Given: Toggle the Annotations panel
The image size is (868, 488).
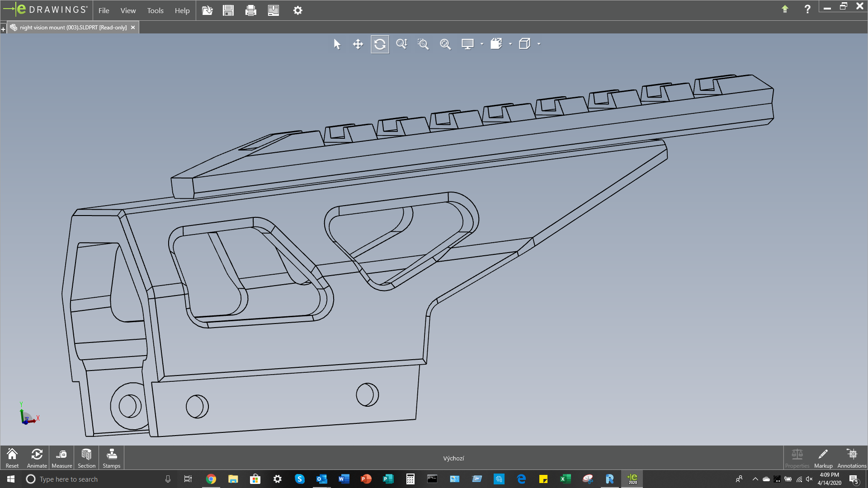Looking at the screenshot, I should pyautogui.click(x=851, y=458).
